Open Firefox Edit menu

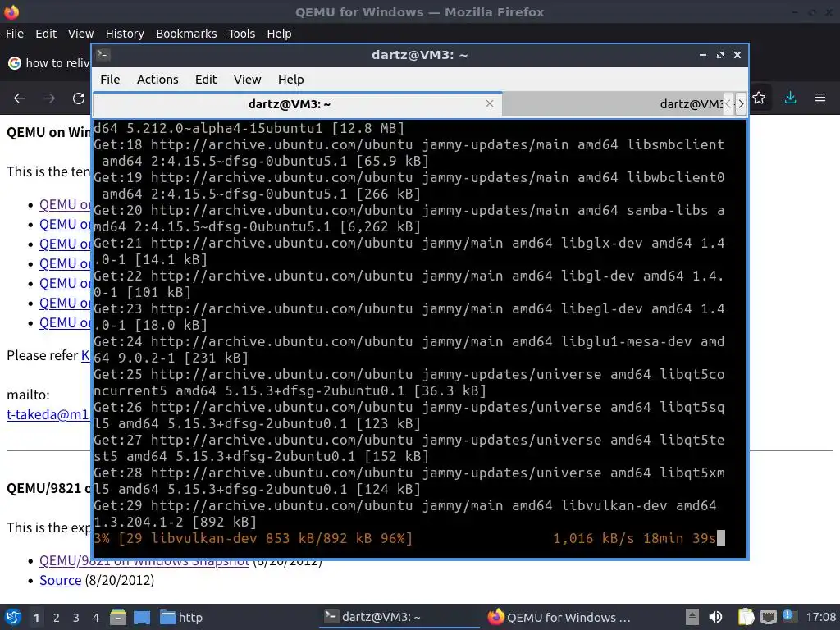point(46,34)
